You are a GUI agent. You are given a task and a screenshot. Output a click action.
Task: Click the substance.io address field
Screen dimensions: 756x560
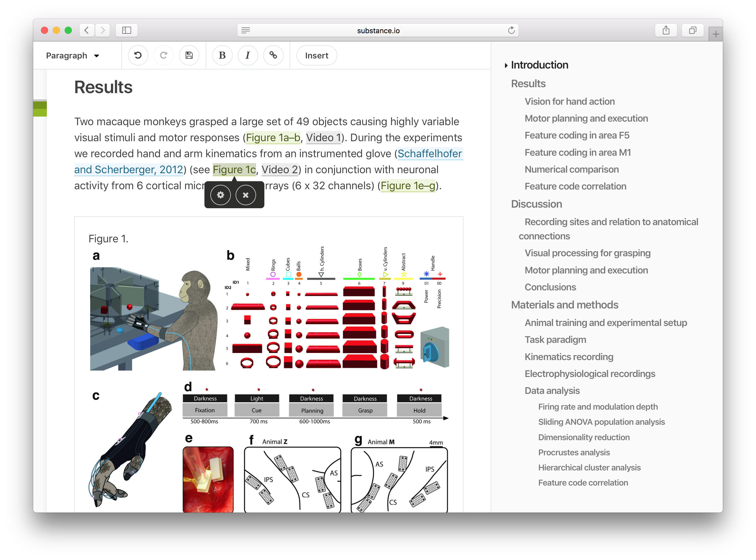pos(378,31)
